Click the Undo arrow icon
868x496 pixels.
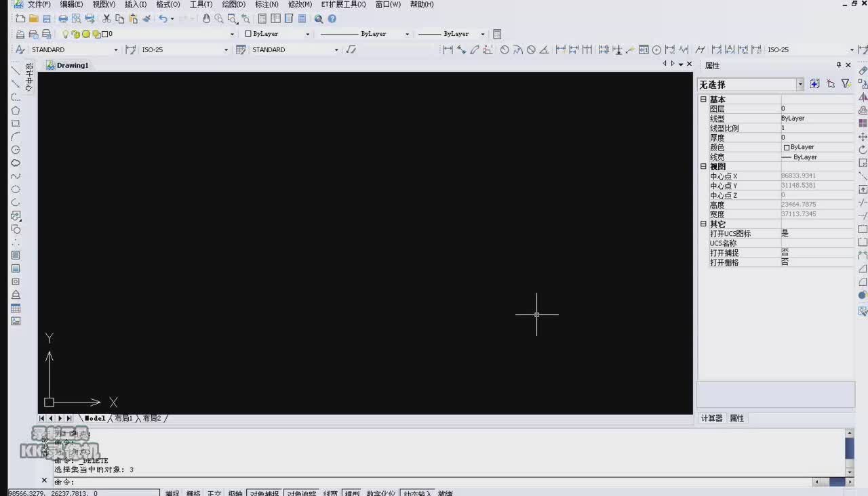click(x=163, y=19)
